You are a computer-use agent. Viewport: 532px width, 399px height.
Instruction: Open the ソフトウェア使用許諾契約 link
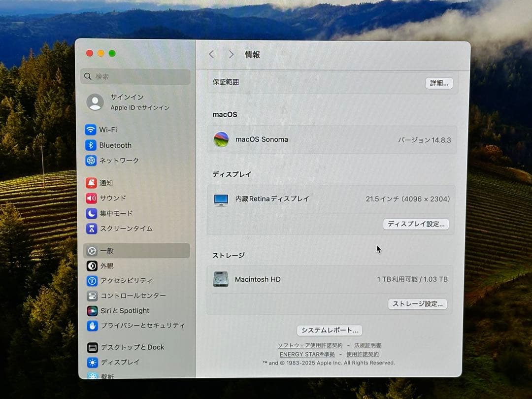click(x=311, y=345)
